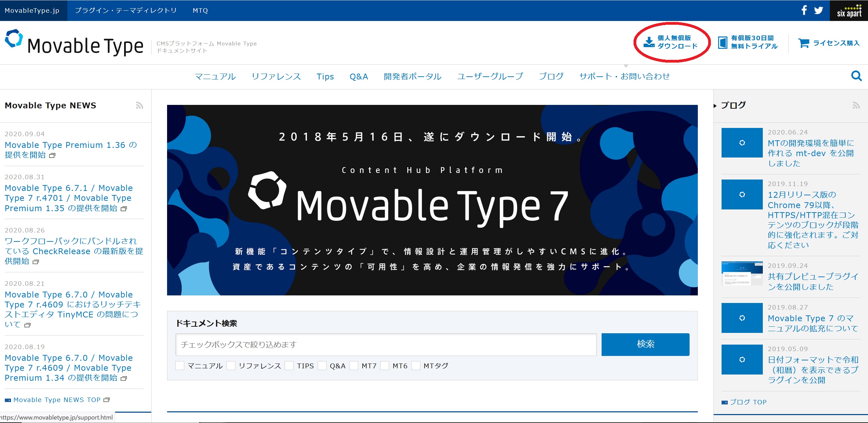This screenshot has height=423, width=868.
Task: Check the マニュアル filter checkbox
Action: 180,366
